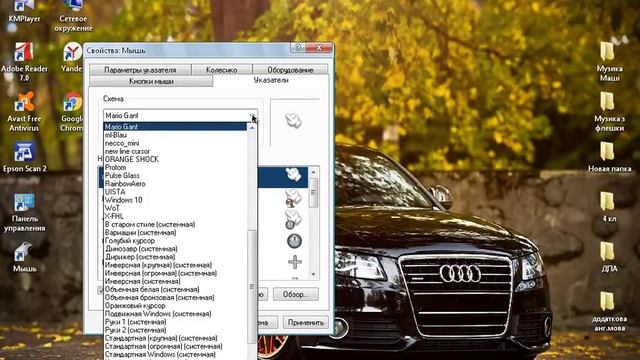The height and width of the screenshot is (360, 640).
Task: Pick В старом стиле (системная) scheme
Action: pyautogui.click(x=175, y=224)
